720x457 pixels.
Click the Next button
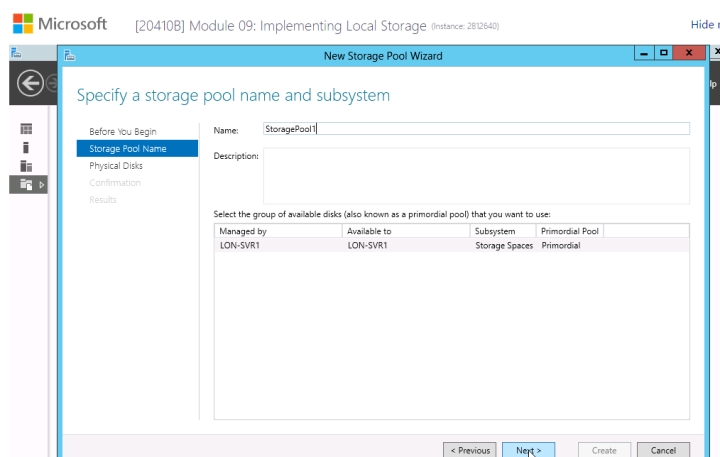(528, 450)
